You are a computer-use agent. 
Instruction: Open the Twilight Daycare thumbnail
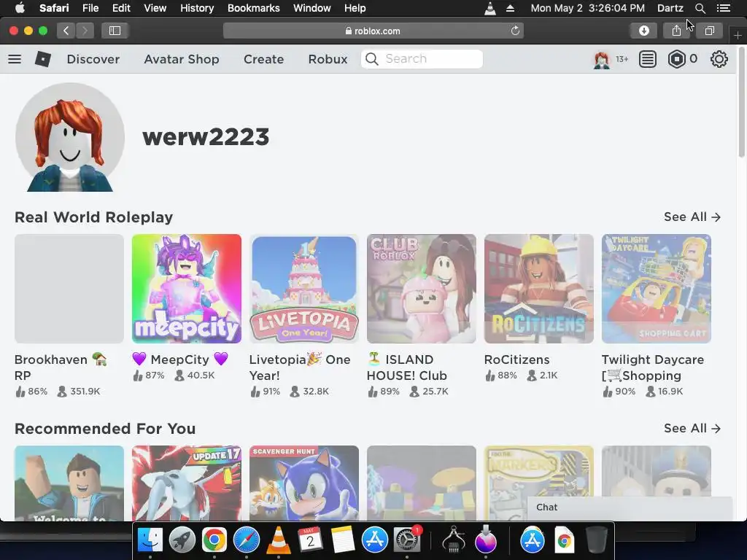[657, 289]
